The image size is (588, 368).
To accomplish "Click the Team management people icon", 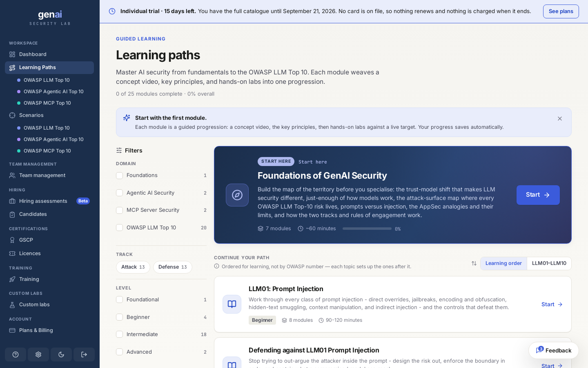I will (x=12, y=175).
